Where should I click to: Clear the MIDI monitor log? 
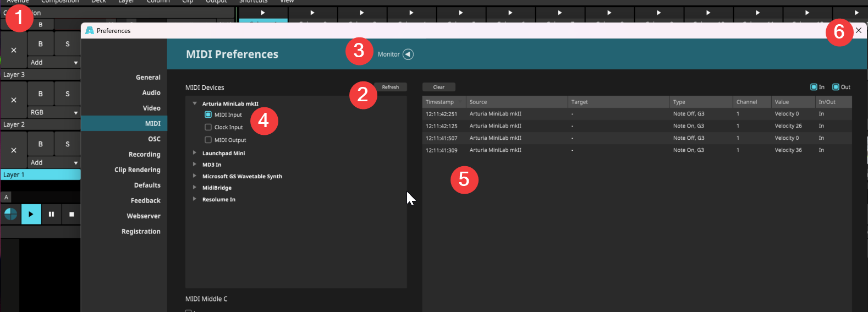click(x=438, y=87)
